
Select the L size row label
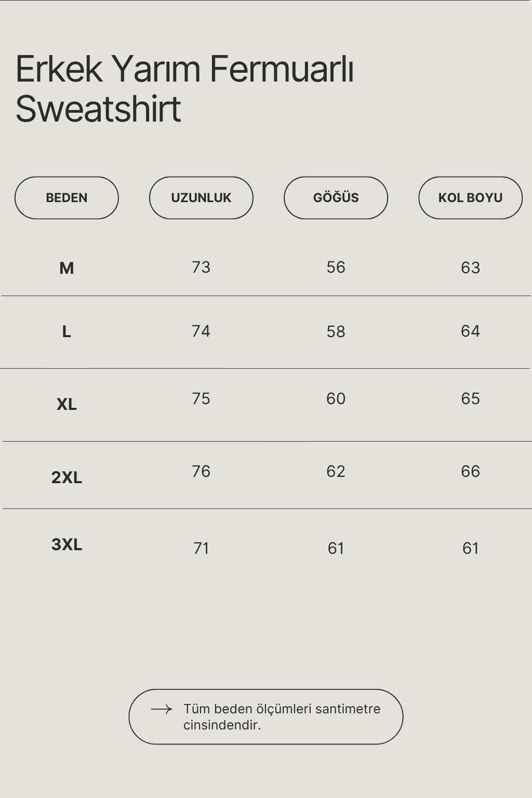[66, 331]
